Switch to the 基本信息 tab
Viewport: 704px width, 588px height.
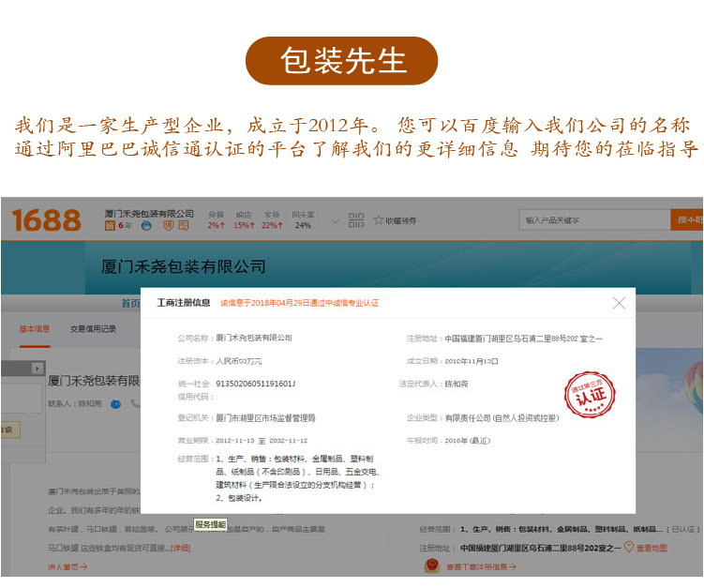point(35,329)
